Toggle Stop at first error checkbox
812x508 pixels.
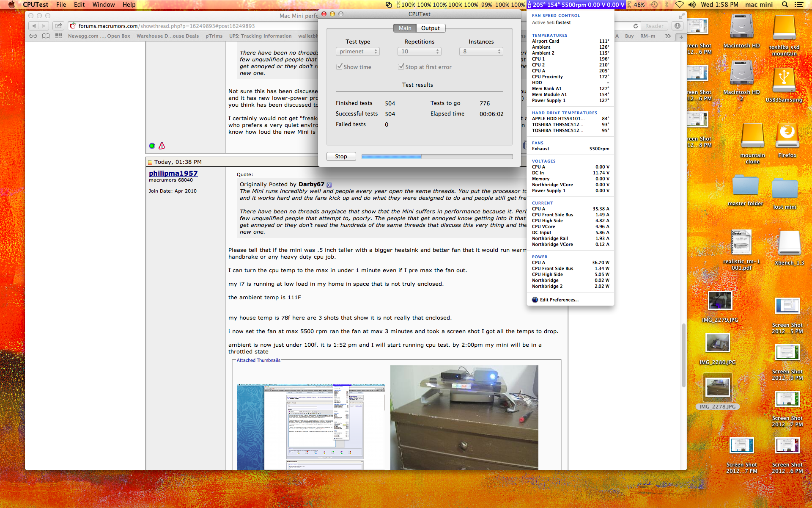click(401, 67)
